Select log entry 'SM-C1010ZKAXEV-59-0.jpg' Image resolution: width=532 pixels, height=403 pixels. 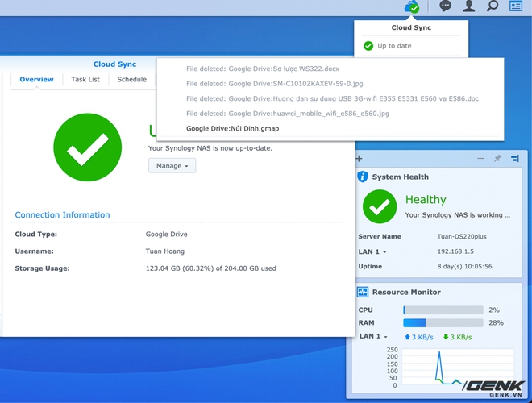click(x=275, y=84)
